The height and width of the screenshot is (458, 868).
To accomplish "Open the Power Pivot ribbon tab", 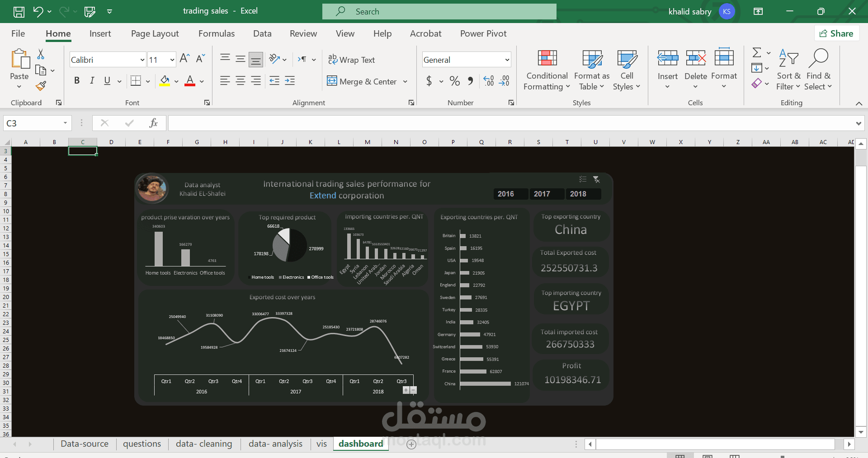I will coord(483,33).
